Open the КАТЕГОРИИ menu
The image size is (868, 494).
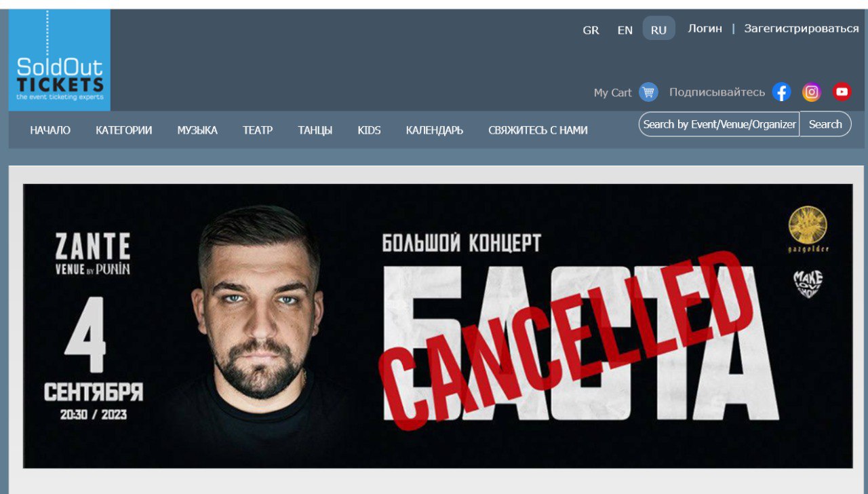pos(123,130)
